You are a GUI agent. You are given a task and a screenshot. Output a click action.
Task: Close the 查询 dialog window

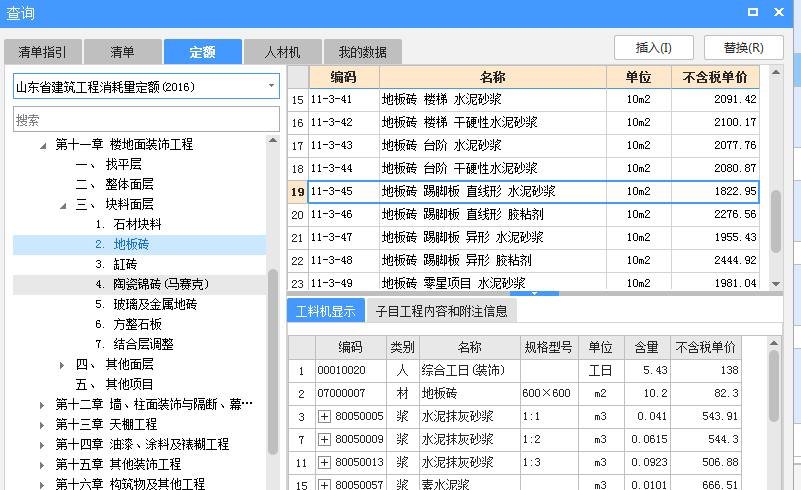pyautogui.click(x=779, y=12)
